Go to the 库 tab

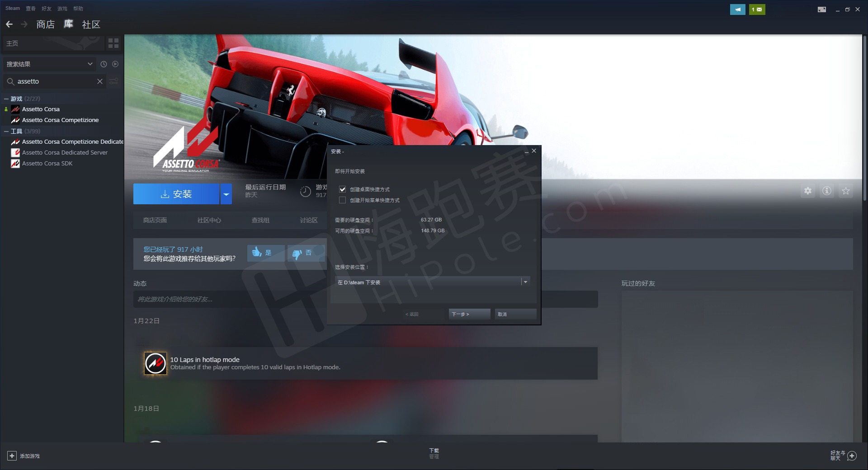point(68,24)
